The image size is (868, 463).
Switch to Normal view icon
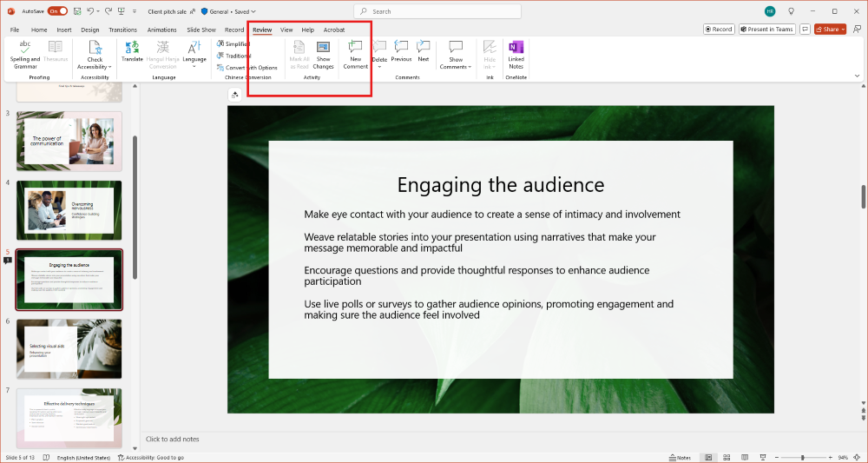(708, 458)
